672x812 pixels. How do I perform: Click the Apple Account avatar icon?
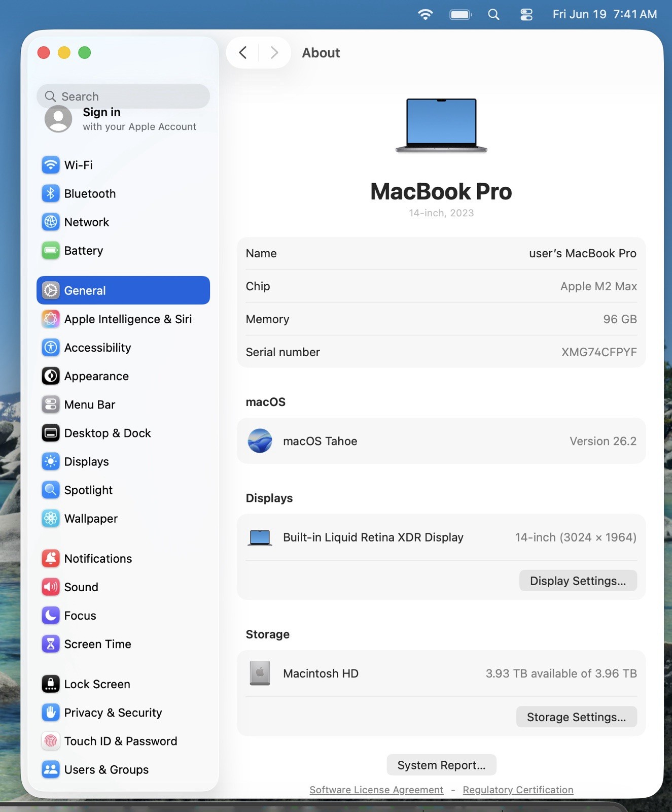[x=58, y=119]
